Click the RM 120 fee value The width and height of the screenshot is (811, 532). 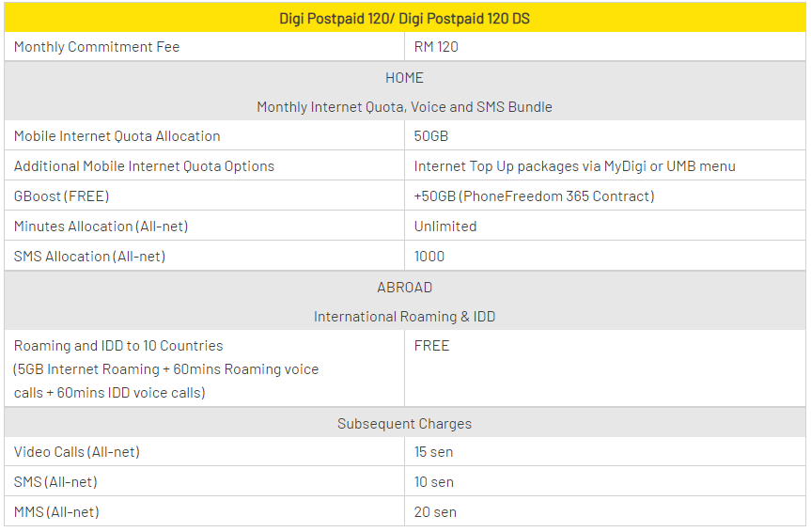[436, 47]
